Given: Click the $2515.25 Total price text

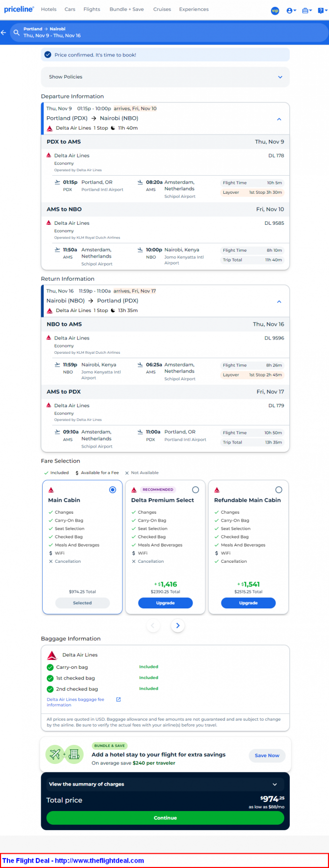Looking at the screenshot, I should pos(248,592).
